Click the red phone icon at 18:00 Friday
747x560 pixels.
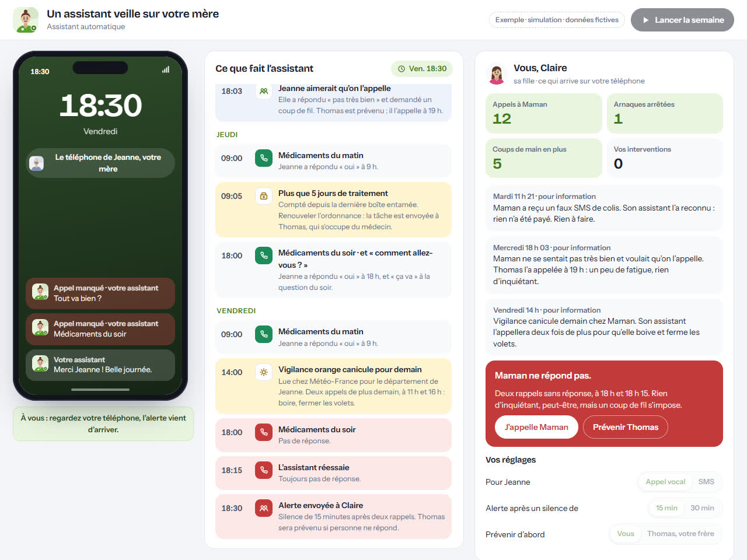pos(264,432)
